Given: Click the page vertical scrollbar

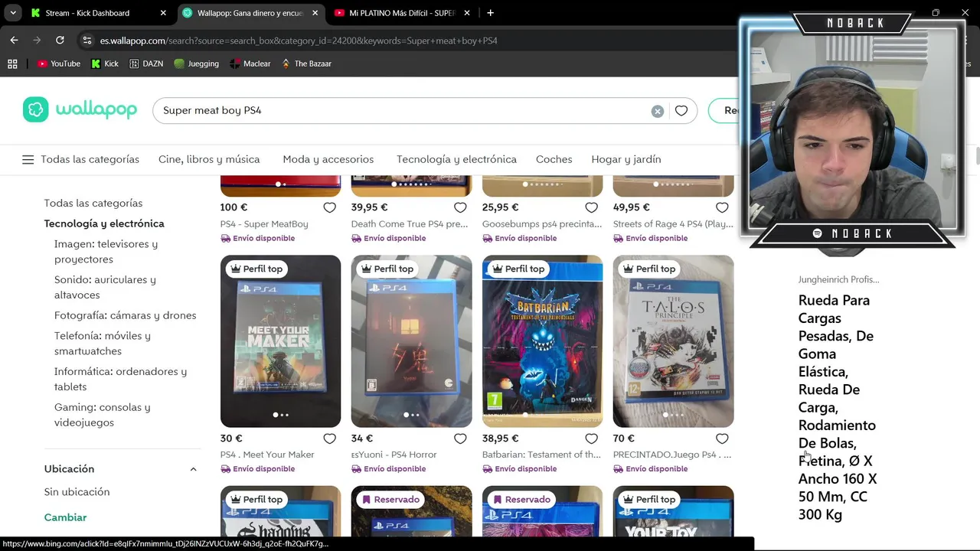Looking at the screenshot, I should point(976,155).
